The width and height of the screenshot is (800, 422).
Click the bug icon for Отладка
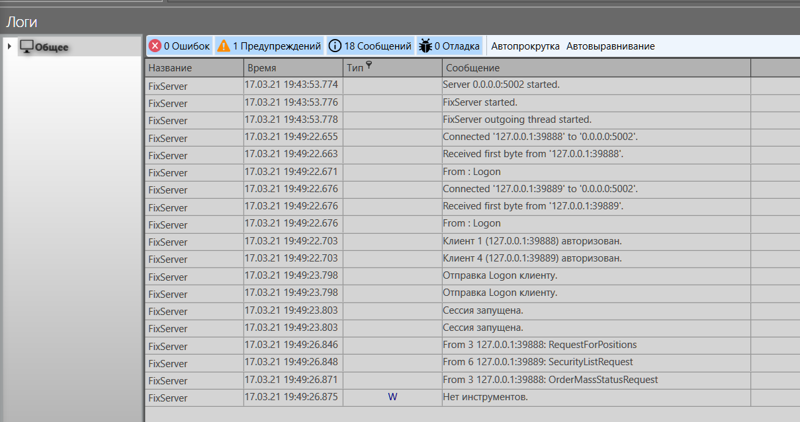coord(424,46)
